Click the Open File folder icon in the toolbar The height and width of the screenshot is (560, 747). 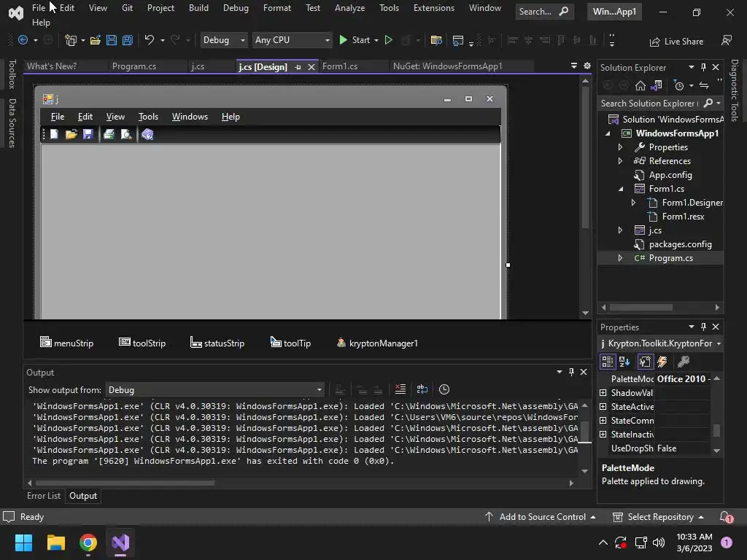click(x=96, y=41)
